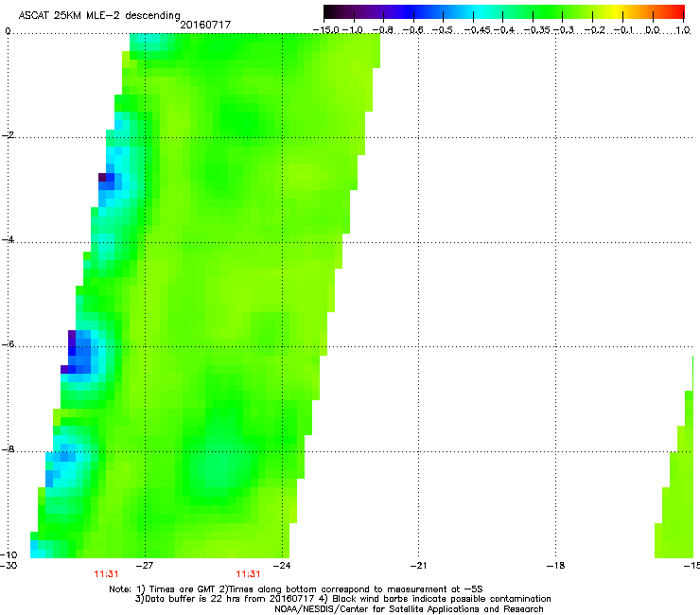Click the blue-purple patch at latitude -6
Viewport: 700px width, 615px height.
[x=79, y=352]
